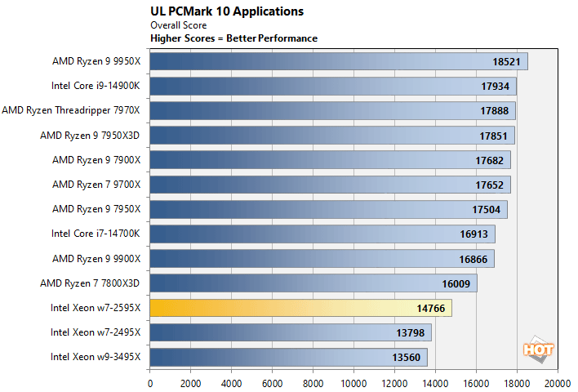Click the x-axis tick label 14000

435,384
